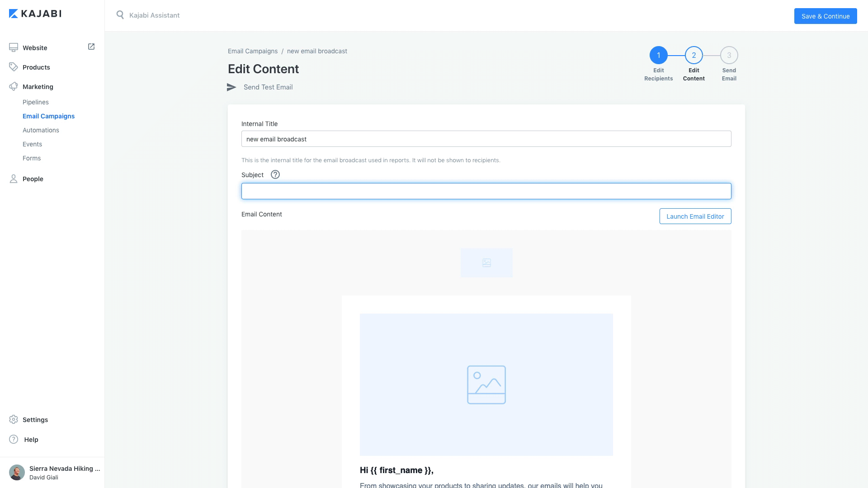868x488 pixels.
Task: Click new email broadcast breadcrumb
Action: click(317, 51)
